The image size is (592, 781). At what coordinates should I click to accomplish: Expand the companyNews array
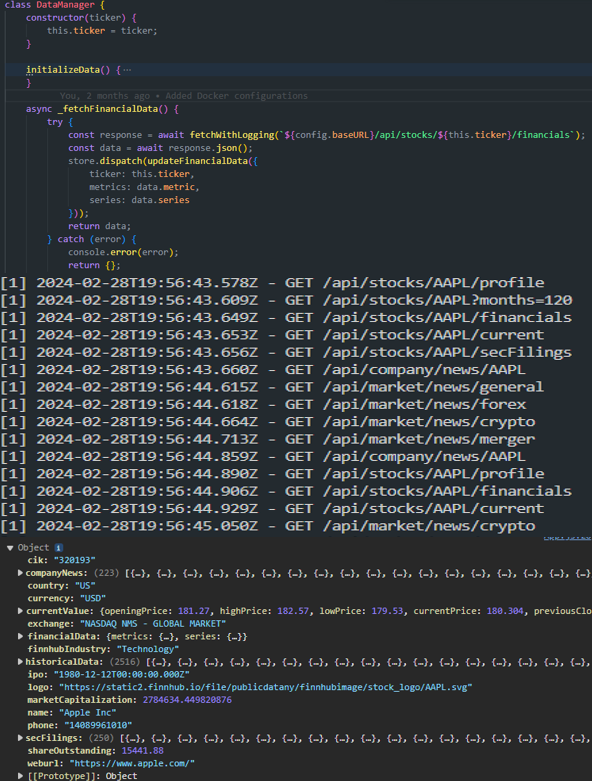click(20, 573)
